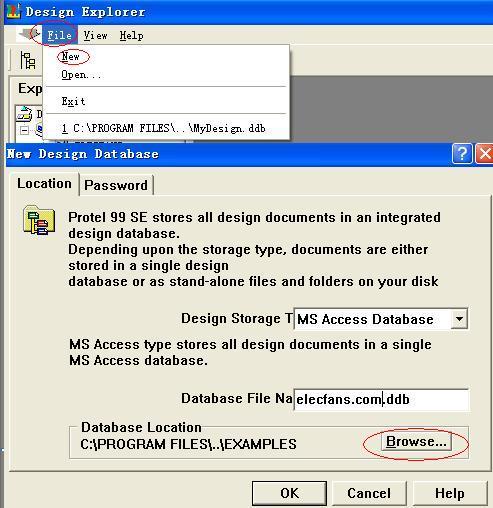Confirm with the OK button

tap(289, 493)
